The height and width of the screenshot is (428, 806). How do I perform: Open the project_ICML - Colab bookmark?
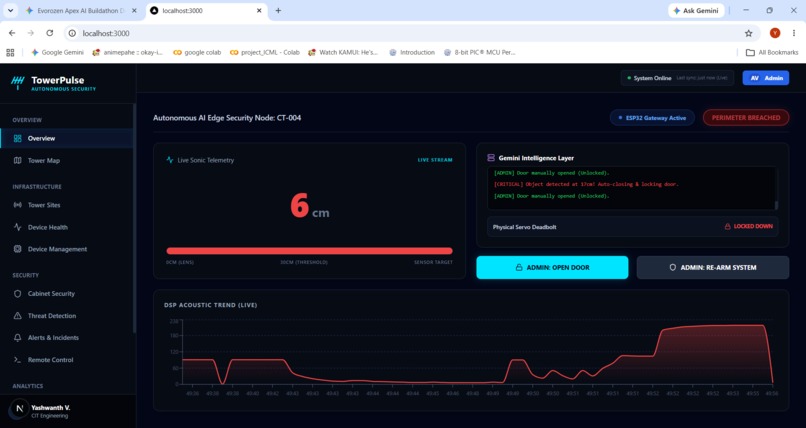264,52
